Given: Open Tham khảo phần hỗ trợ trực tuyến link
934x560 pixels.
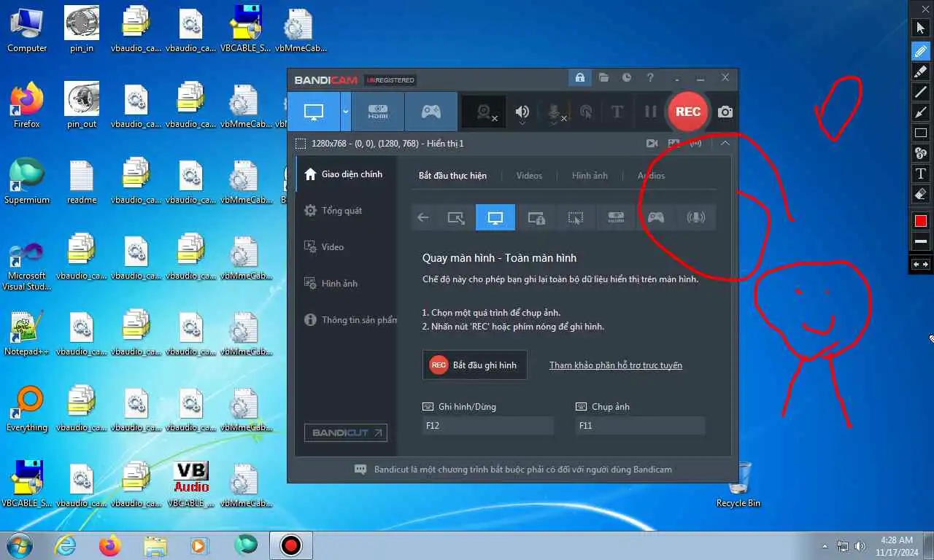Looking at the screenshot, I should pyautogui.click(x=616, y=365).
